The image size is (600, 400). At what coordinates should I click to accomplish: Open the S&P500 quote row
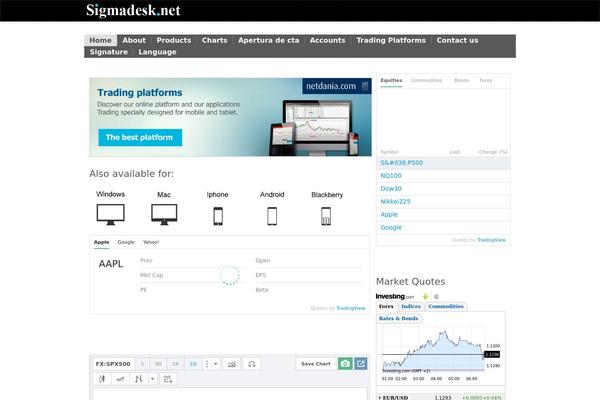443,163
